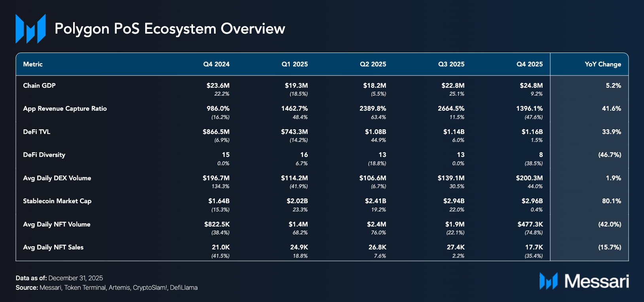This screenshot has height=302, width=644.
Task: Click the 'Q3 2025' column header
Action: (451, 64)
